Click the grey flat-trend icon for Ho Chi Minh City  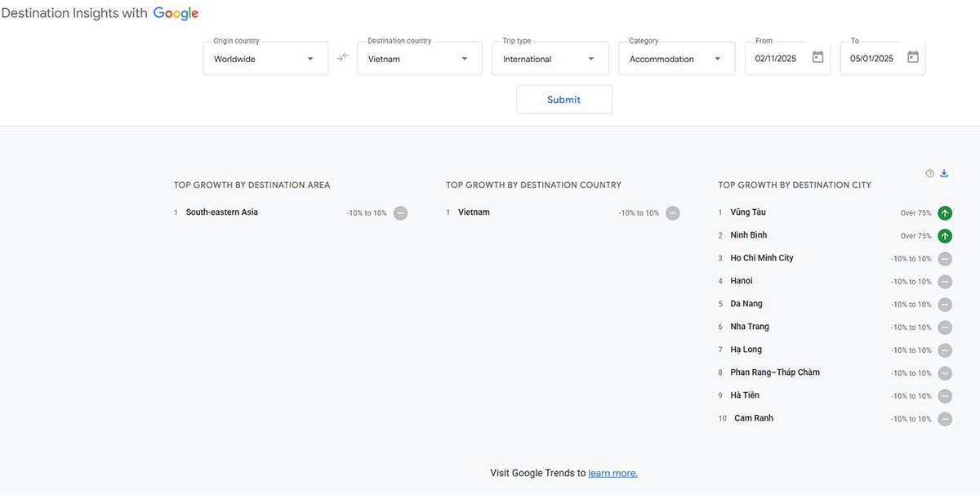click(945, 259)
